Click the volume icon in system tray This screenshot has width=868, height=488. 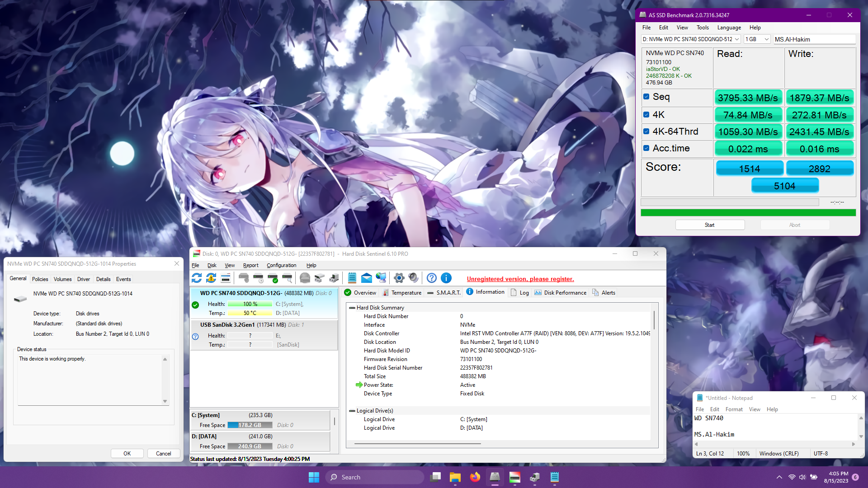(x=802, y=477)
